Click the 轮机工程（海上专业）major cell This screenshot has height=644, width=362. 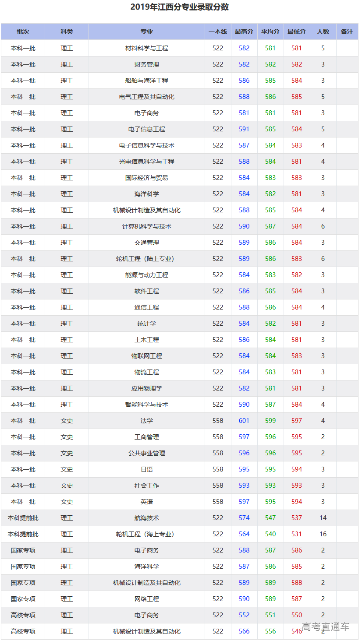pos(146,534)
